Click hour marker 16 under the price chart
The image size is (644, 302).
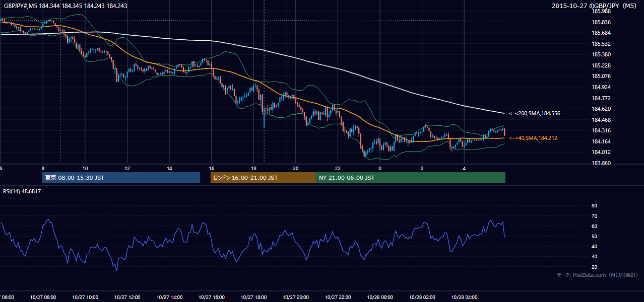pos(212,168)
